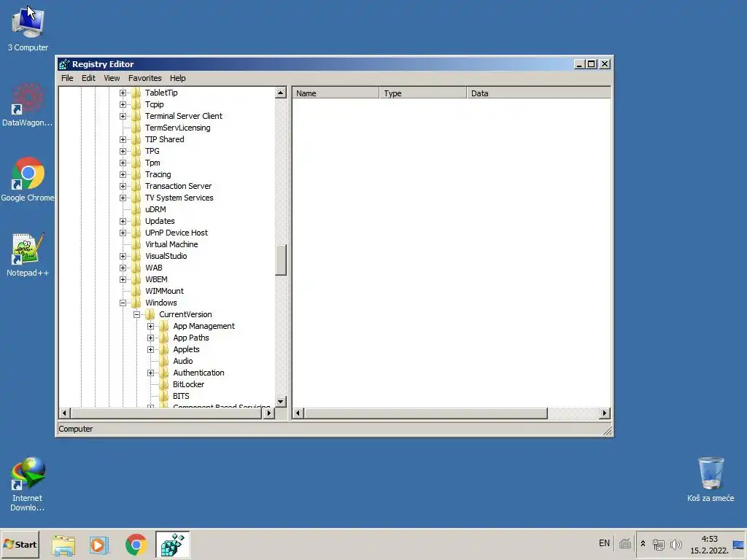The image size is (747, 560).
Task: Open Windows Explorer from the taskbar
Action: point(63,544)
